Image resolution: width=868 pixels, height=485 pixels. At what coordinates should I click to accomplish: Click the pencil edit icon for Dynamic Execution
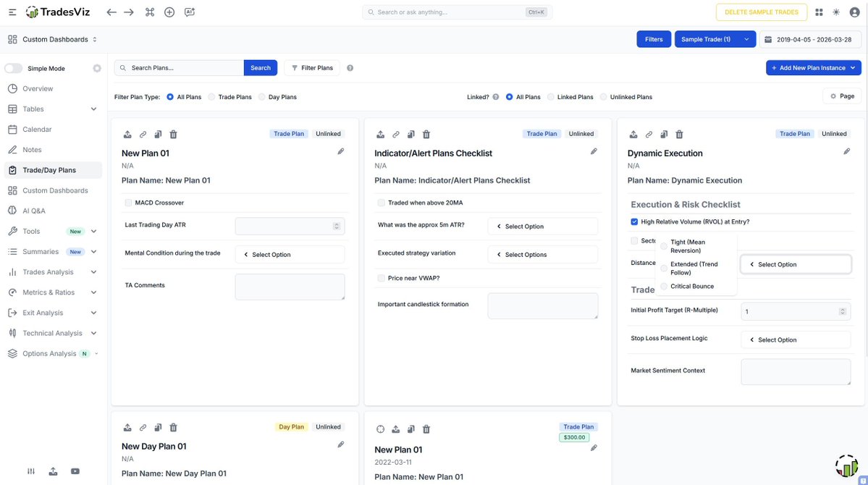pos(846,151)
